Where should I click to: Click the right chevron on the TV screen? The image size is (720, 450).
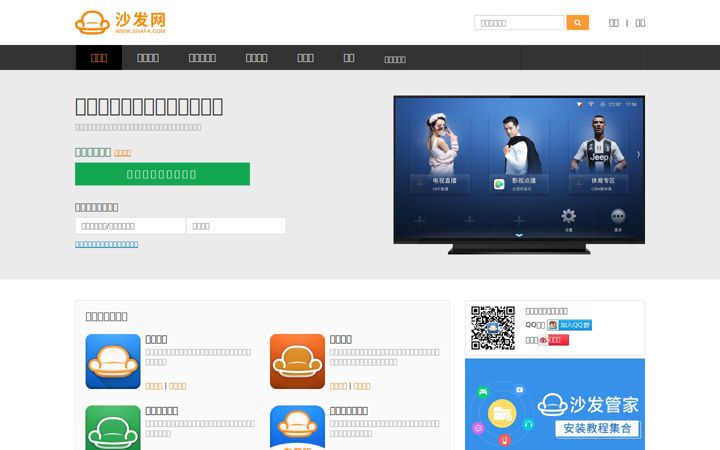point(638,154)
